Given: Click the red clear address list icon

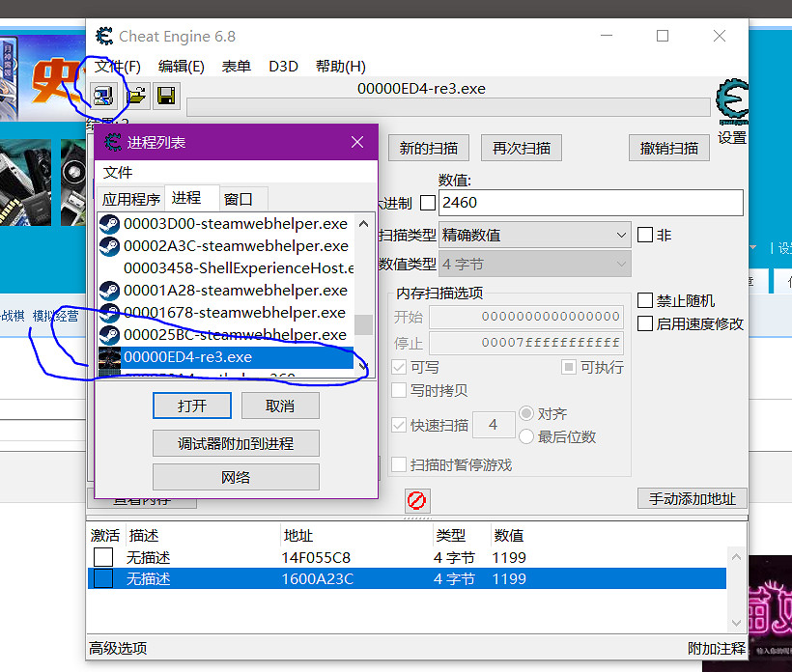Looking at the screenshot, I should pos(416,500).
